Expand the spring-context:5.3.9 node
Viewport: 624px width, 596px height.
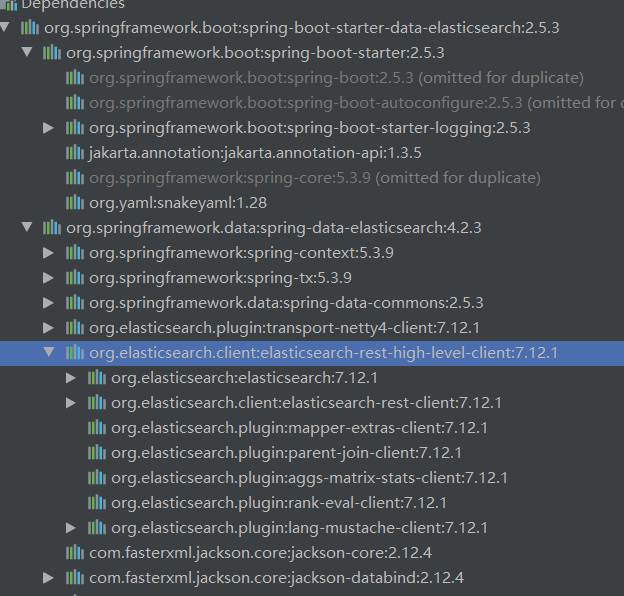click(48, 253)
